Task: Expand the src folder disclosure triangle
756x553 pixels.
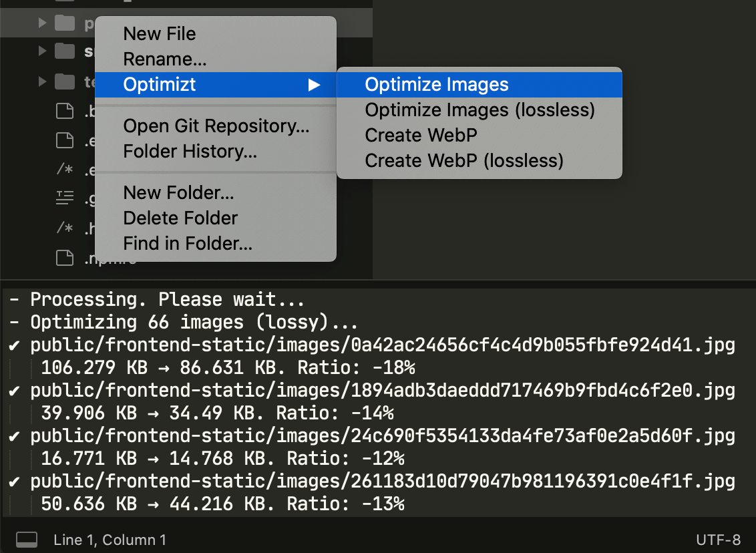Action: 42,51
